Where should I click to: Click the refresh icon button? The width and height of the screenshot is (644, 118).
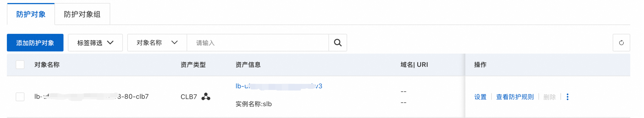pyautogui.click(x=621, y=43)
